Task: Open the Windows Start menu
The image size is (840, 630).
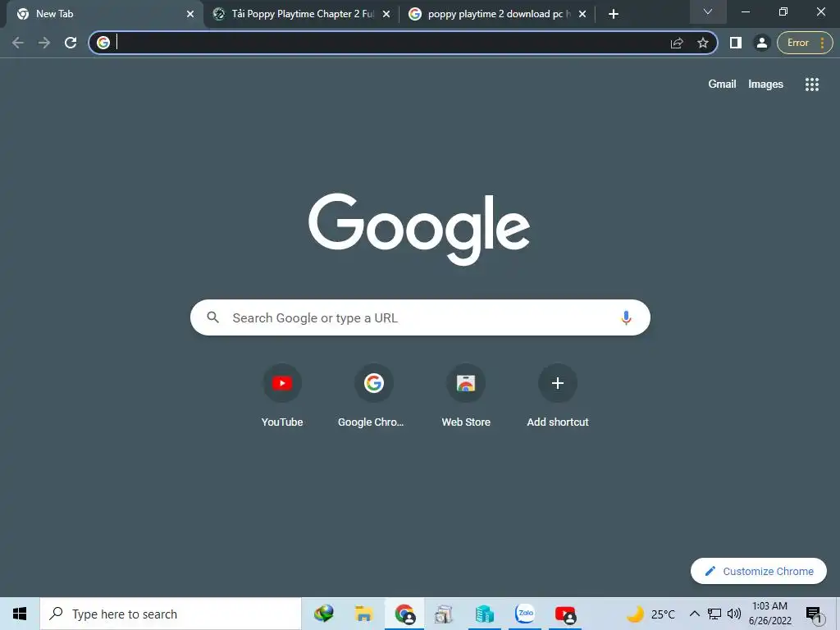Action: pos(20,614)
